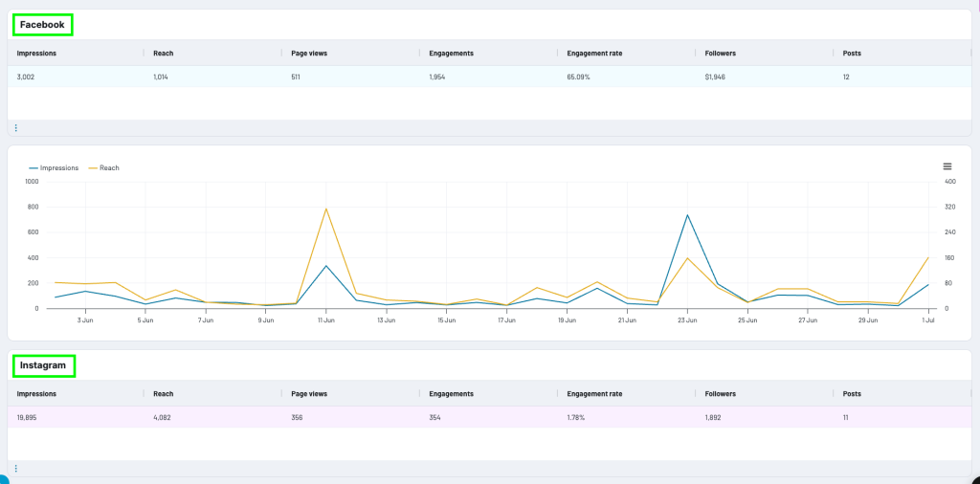Viewport: 980px width, 484px height.
Task: Click Instagram Engagements column header
Action: click(x=452, y=394)
